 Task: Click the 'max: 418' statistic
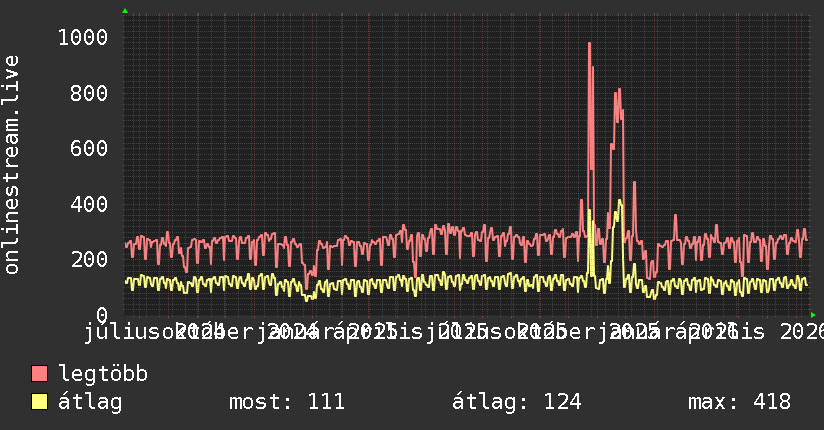click(739, 402)
